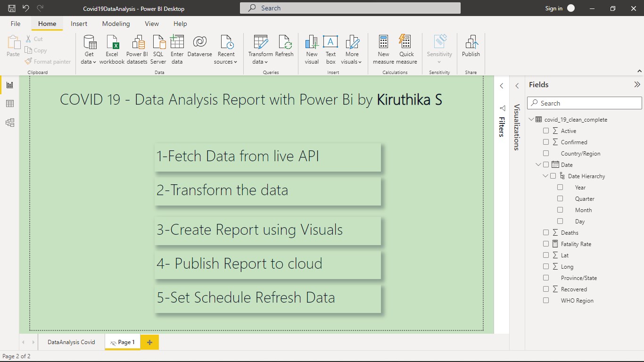The width and height of the screenshot is (644, 362).
Task: Check the WHO Region field checkbox
Action: [x=546, y=300]
